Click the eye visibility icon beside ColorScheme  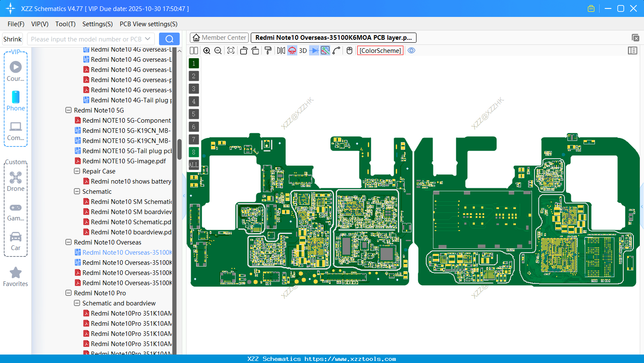[x=411, y=50]
